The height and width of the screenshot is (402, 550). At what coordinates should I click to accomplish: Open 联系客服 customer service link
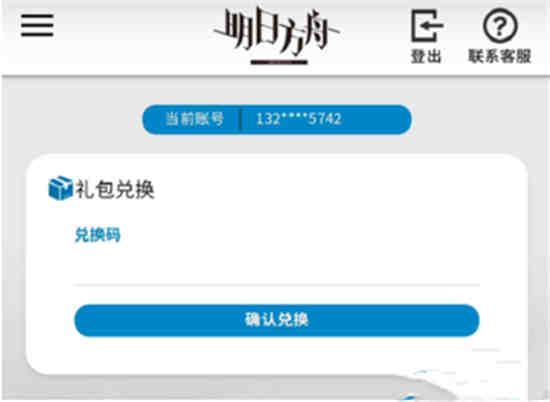pyautogui.click(x=500, y=56)
